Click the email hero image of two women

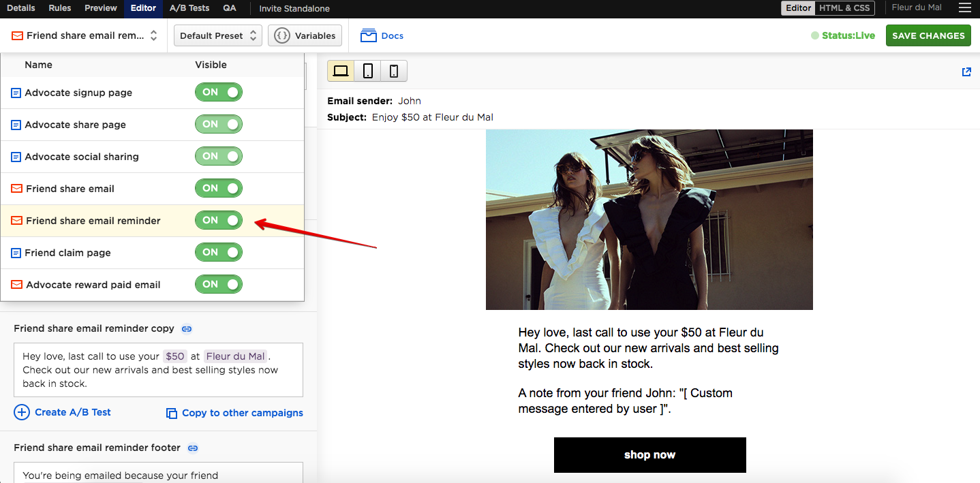[649, 219]
